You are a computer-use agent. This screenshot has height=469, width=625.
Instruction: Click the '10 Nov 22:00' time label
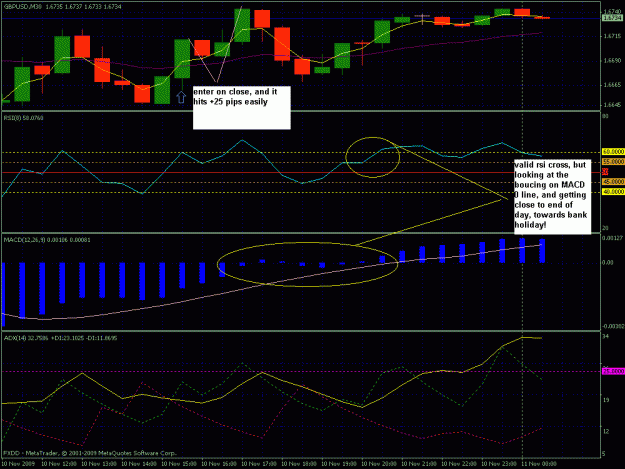pyautogui.click(x=459, y=464)
